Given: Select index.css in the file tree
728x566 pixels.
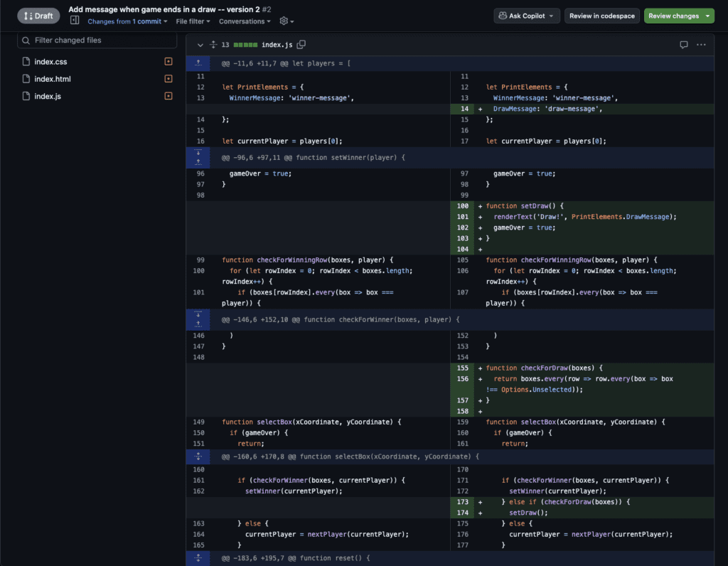Looking at the screenshot, I should (50, 62).
